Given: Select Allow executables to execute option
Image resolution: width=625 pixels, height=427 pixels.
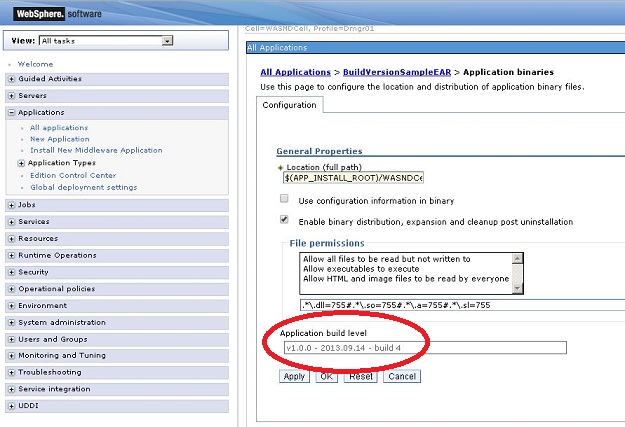Looking at the screenshot, I should coord(361,269).
